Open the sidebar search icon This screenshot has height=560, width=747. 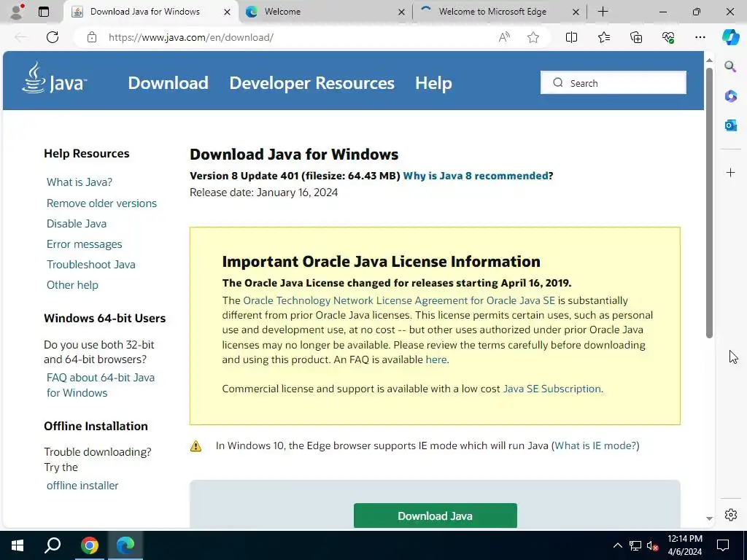(x=730, y=66)
